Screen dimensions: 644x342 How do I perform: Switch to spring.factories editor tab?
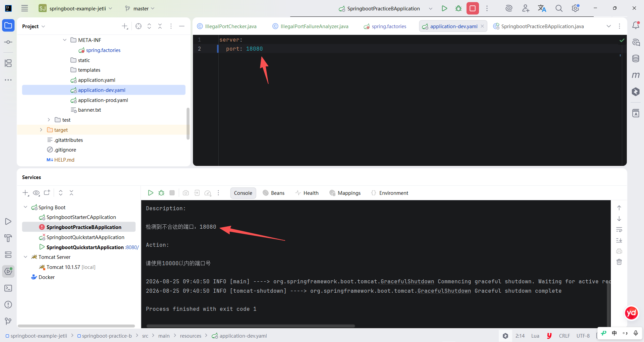pos(385,26)
